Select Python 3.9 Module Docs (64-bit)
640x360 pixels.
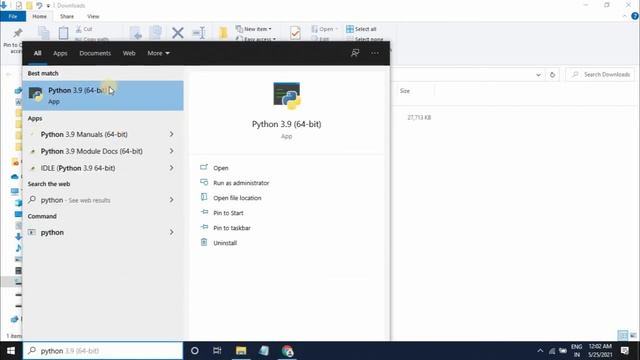(x=91, y=151)
